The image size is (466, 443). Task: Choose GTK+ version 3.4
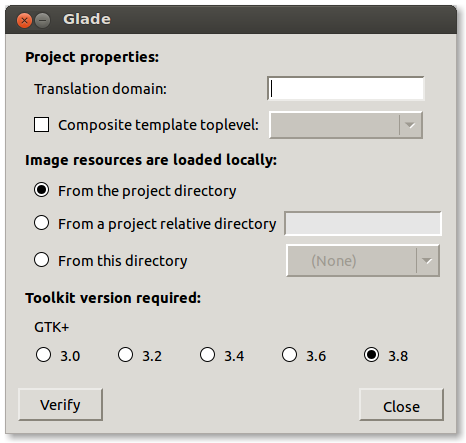208,355
